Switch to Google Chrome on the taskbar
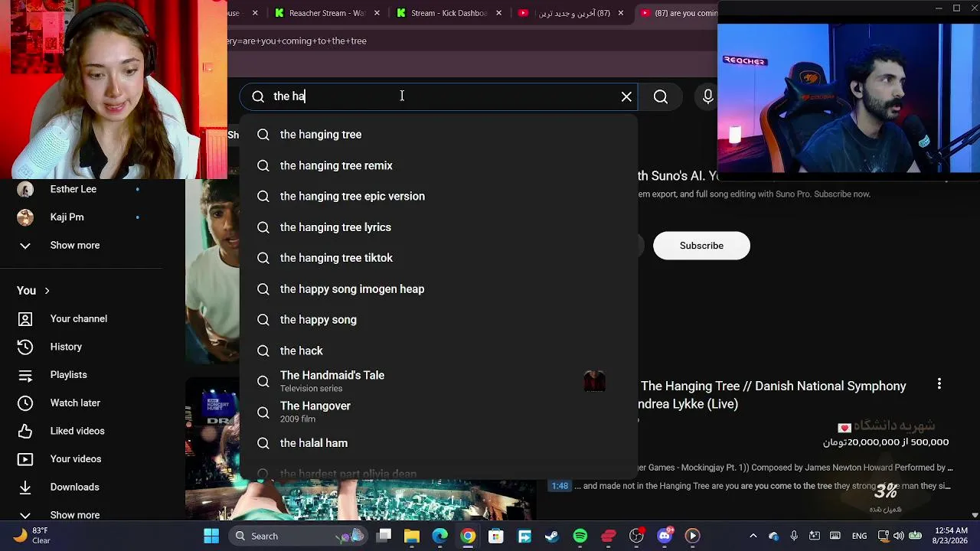Viewport: 980px width, 551px height. (468, 536)
